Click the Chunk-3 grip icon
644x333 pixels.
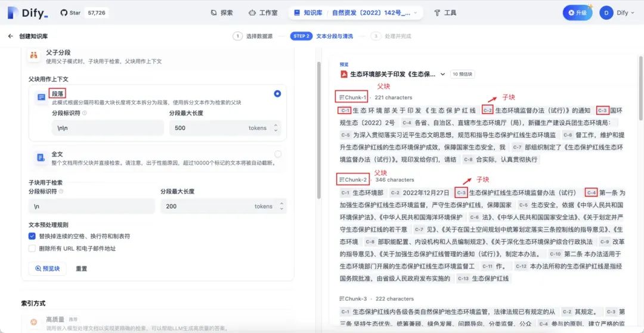[x=342, y=298]
